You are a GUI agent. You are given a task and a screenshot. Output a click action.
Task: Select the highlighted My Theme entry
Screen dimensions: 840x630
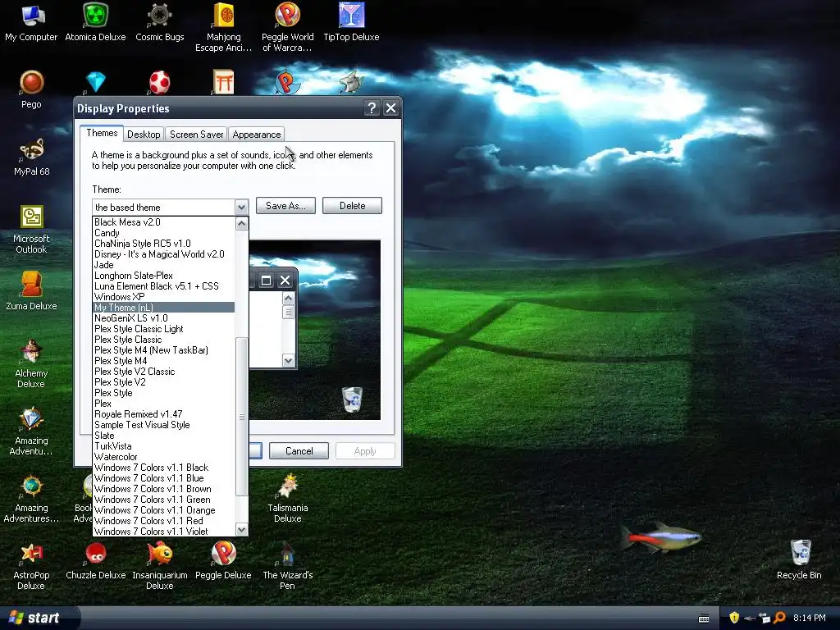[164, 308]
